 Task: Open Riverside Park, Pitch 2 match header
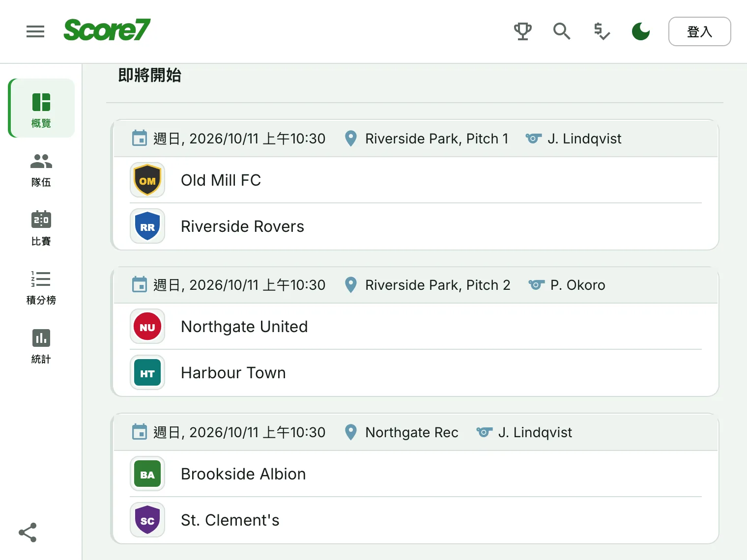coord(416,285)
